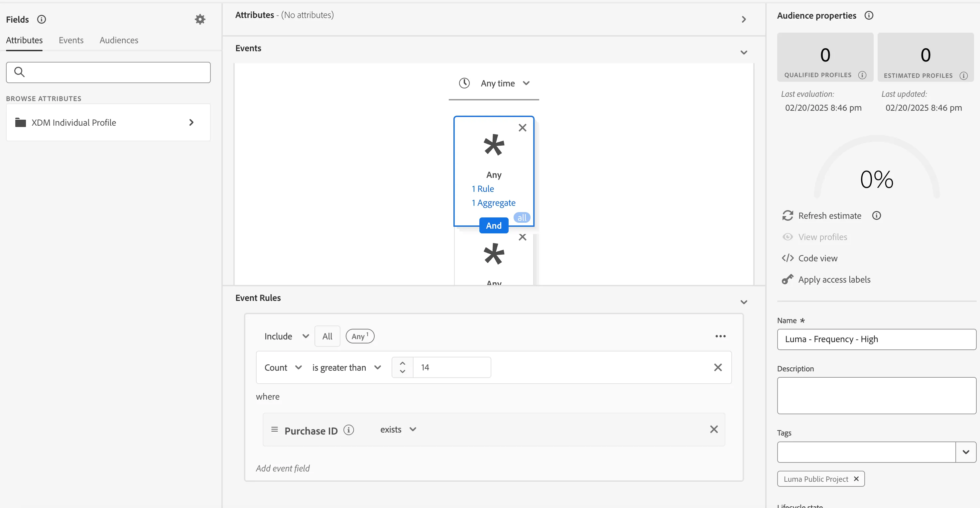Expand the Attributes section chevron
980x508 pixels.
click(744, 19)
